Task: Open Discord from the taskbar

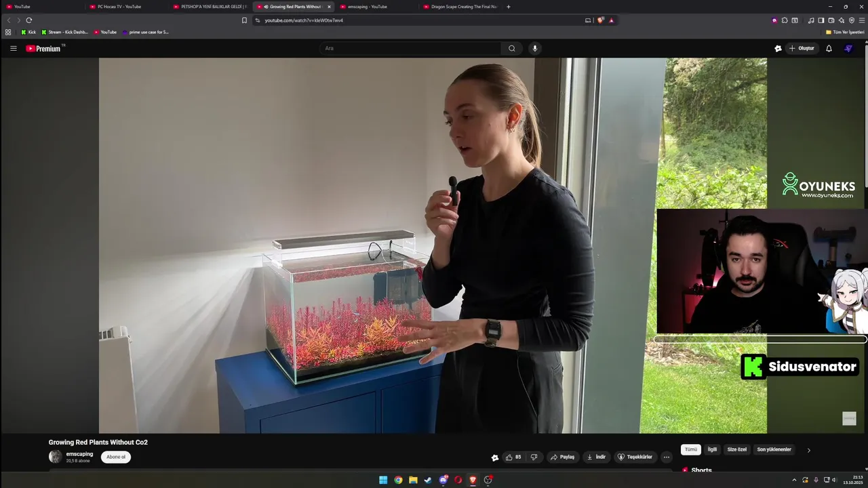Action: coord(443,480)
